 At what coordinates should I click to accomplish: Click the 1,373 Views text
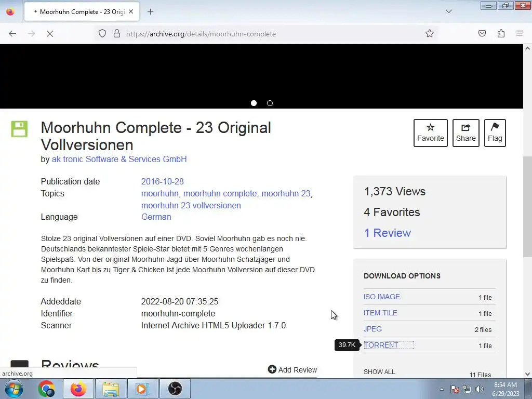tap(395, 191)
